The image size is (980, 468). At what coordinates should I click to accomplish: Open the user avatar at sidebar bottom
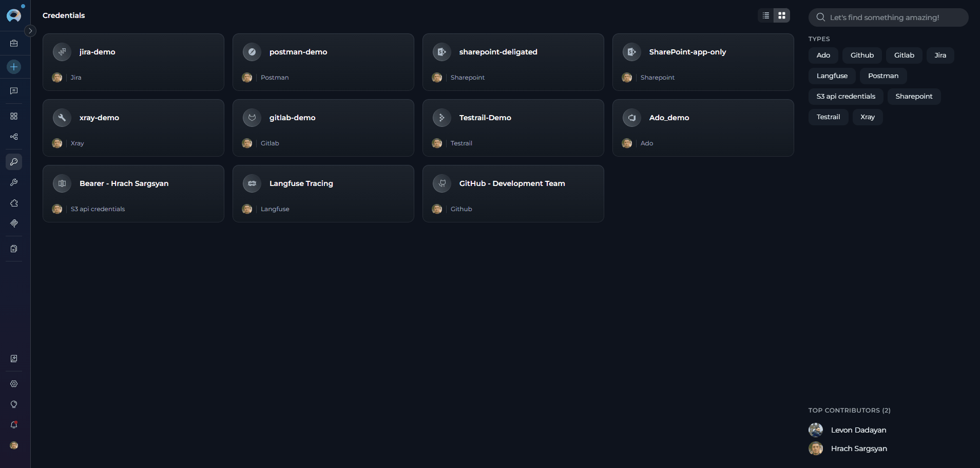point(14,445)
